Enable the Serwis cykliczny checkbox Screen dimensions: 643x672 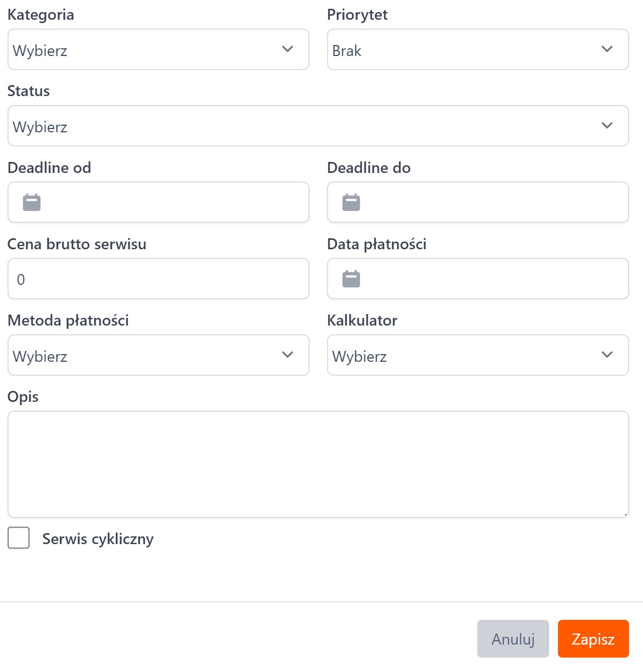19,538
